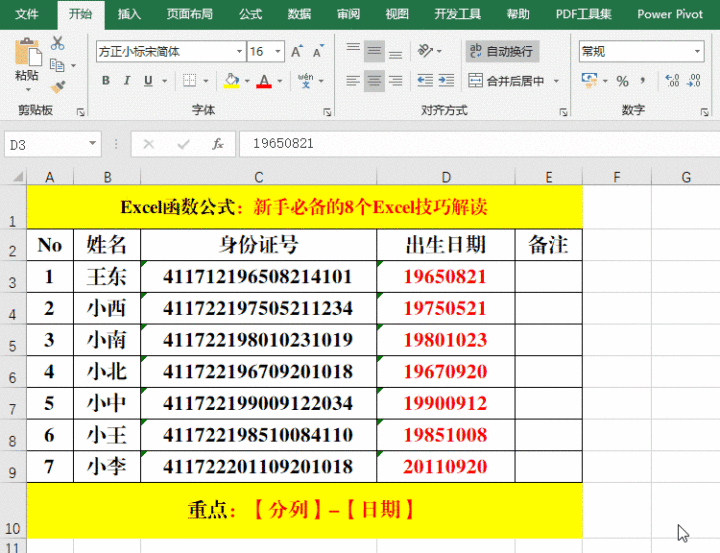This screenshot has height=553, width=720.
Task: Select the Format Painter brush
Action: (x=58, y=86)
